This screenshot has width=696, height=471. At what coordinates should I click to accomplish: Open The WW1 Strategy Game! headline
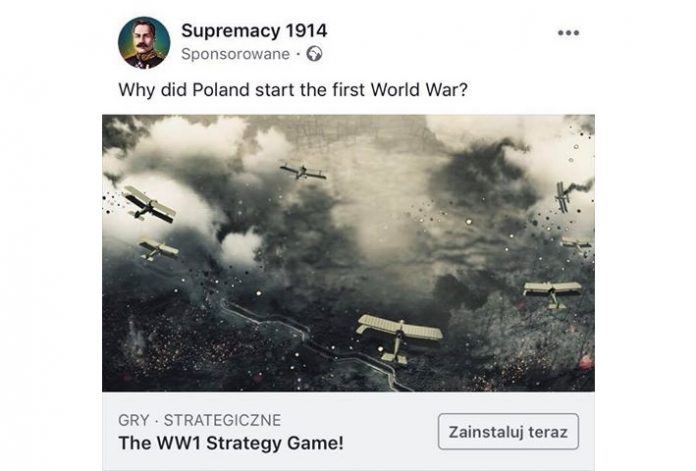point(231,443)
